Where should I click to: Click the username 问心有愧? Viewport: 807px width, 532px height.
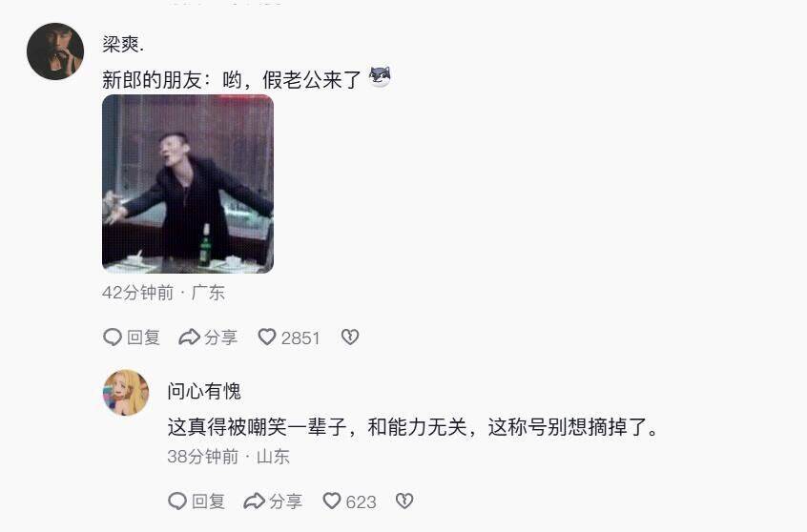point(204,391)
